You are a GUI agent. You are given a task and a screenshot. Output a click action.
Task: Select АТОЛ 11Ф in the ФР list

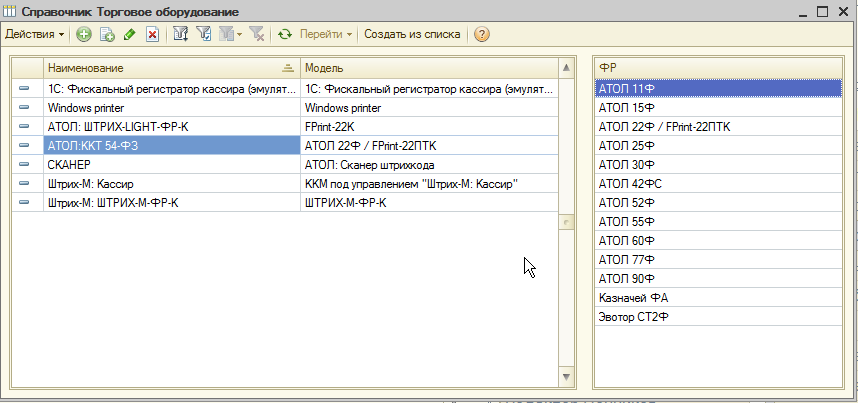(718, 89)
